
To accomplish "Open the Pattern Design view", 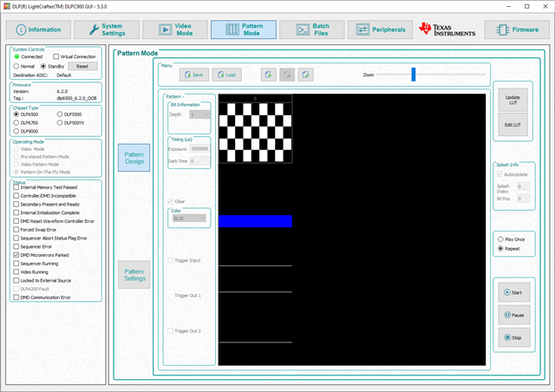I will tap(134, 158).
